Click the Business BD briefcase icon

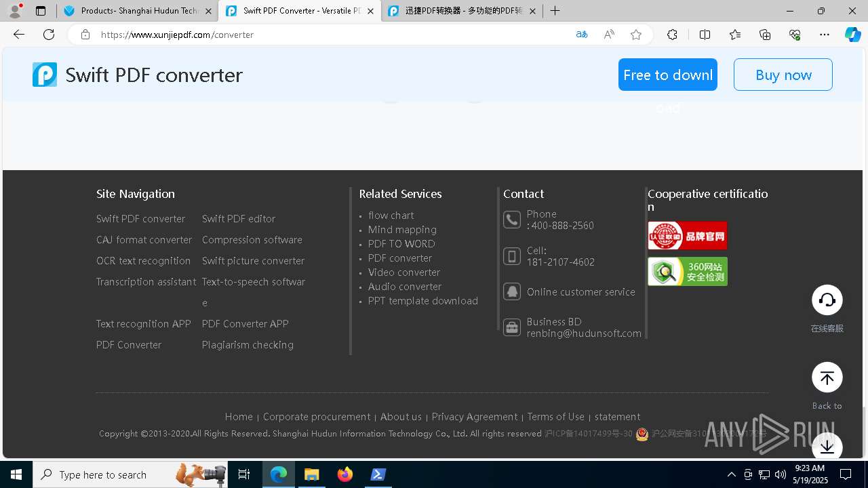(512, 328)
